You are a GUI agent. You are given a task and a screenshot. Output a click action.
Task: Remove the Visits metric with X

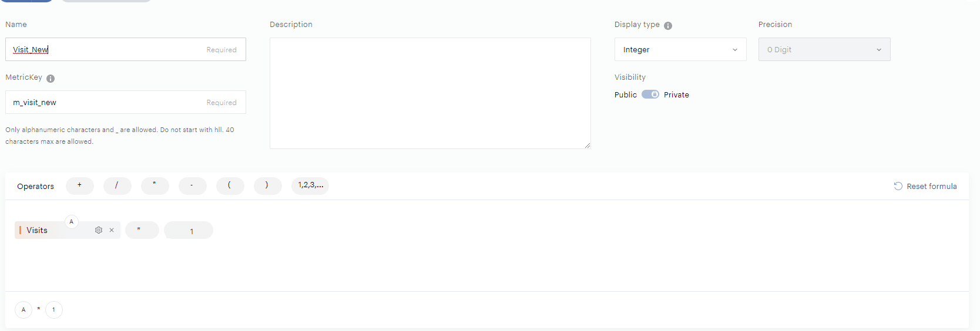[x=112, y=230]
